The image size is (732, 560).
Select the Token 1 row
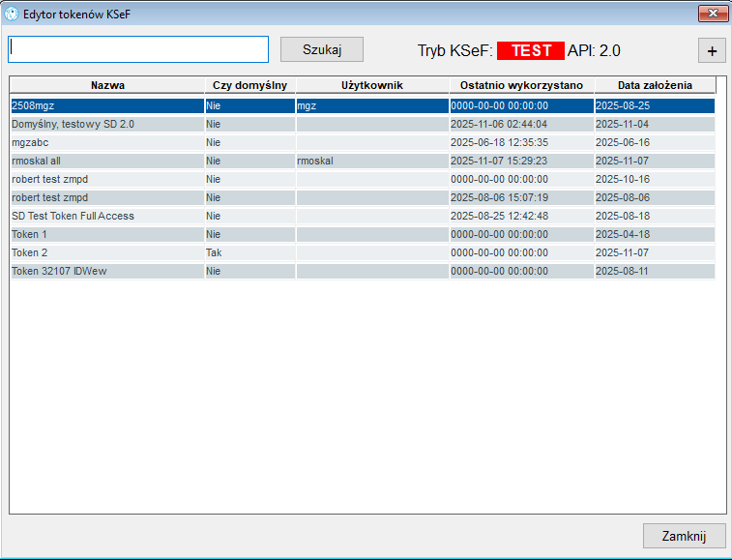pos(363,234)
